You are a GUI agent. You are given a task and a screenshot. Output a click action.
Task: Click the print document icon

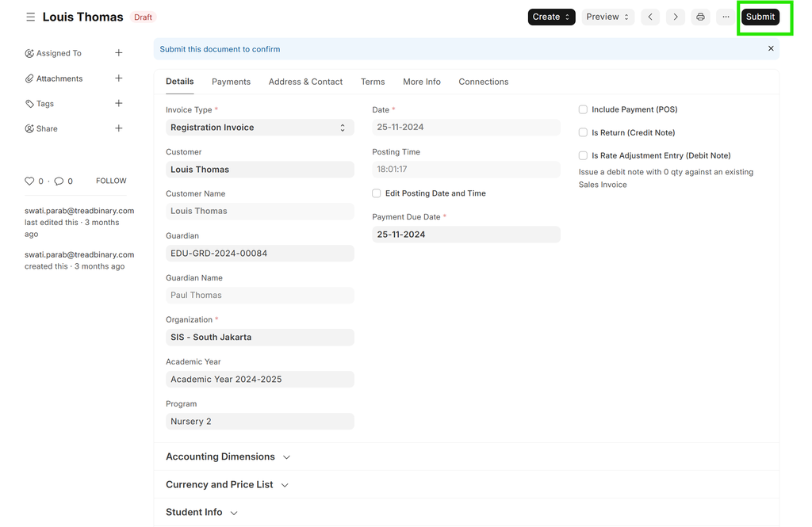[x=700, y=17]
